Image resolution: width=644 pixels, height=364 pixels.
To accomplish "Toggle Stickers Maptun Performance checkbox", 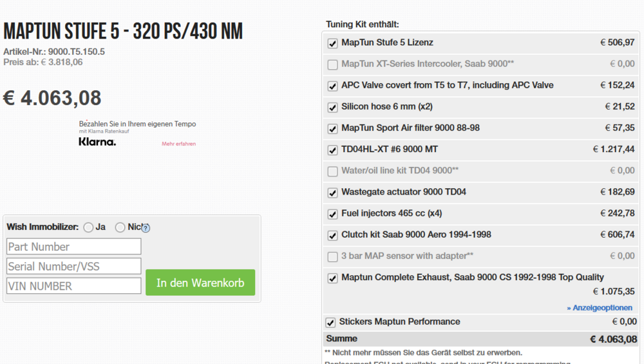I will pyautogui.click(x=330, y=323).
